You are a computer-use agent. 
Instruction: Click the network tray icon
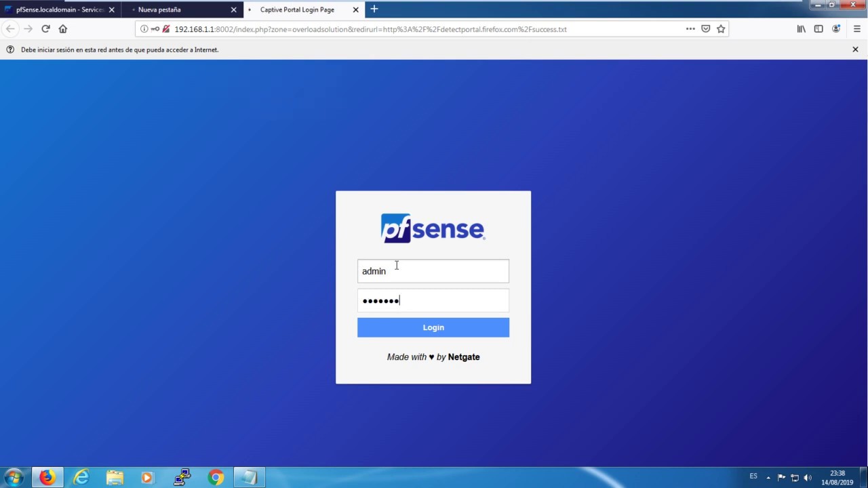point(795,477)
